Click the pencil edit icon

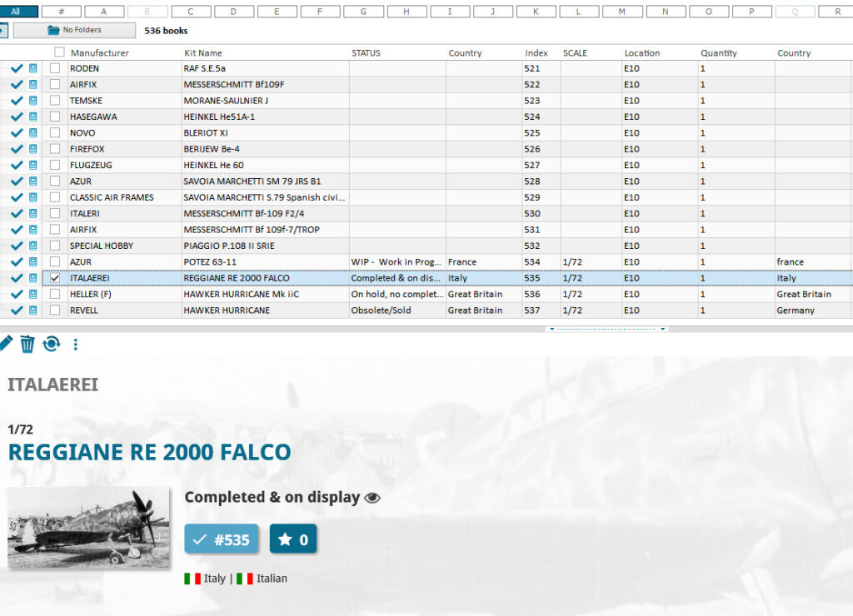[6, 344]
